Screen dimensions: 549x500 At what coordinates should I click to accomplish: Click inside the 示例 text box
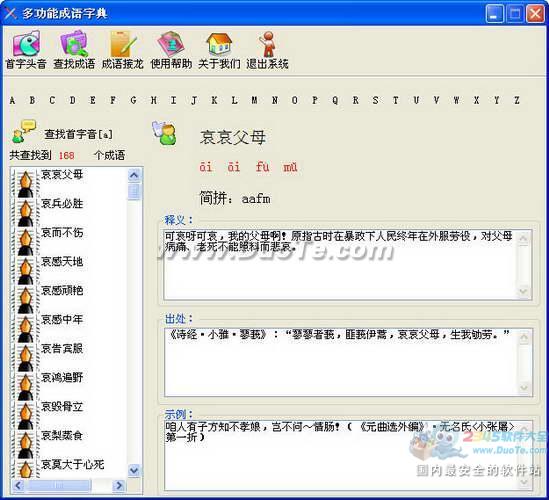pos(342,455)
